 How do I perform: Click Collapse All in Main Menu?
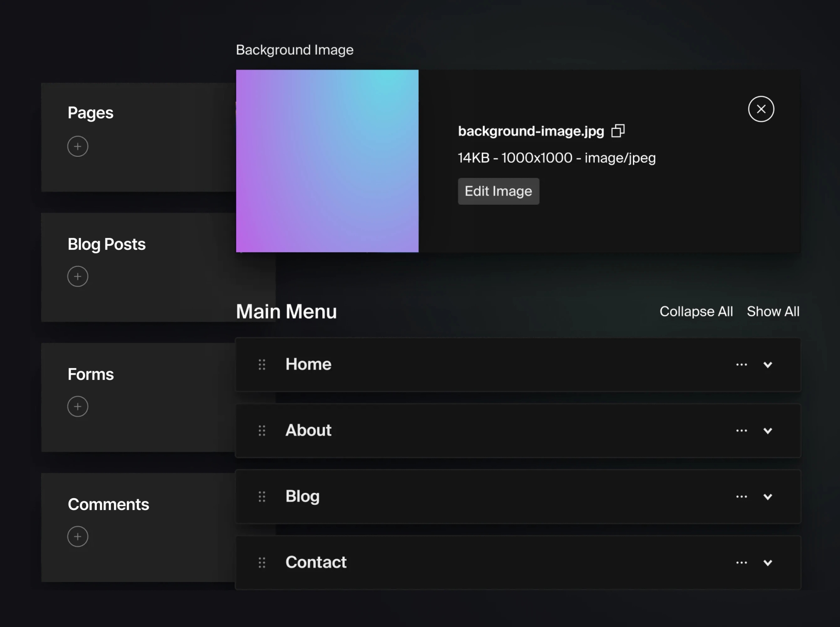696,311
